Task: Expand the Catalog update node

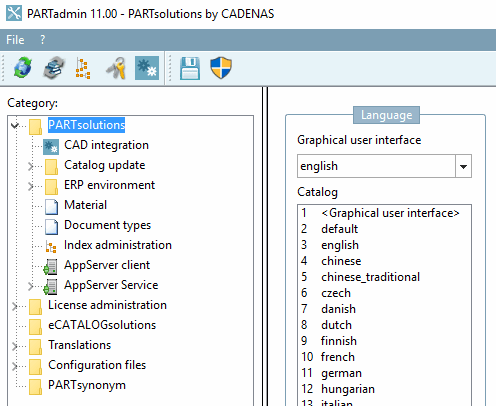Action: [30, 166]
